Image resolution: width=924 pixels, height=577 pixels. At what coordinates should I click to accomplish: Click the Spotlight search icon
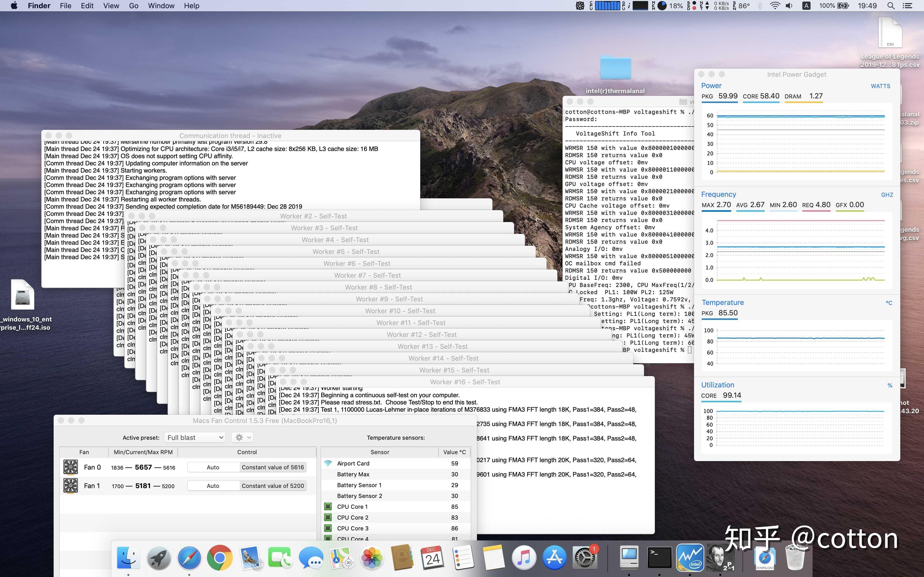coord(891,6)
